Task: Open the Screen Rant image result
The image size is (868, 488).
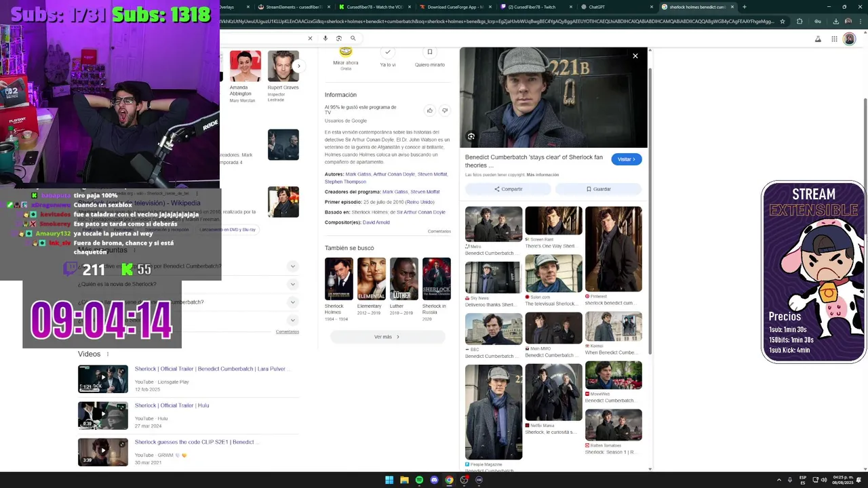Action: point(553,221)
